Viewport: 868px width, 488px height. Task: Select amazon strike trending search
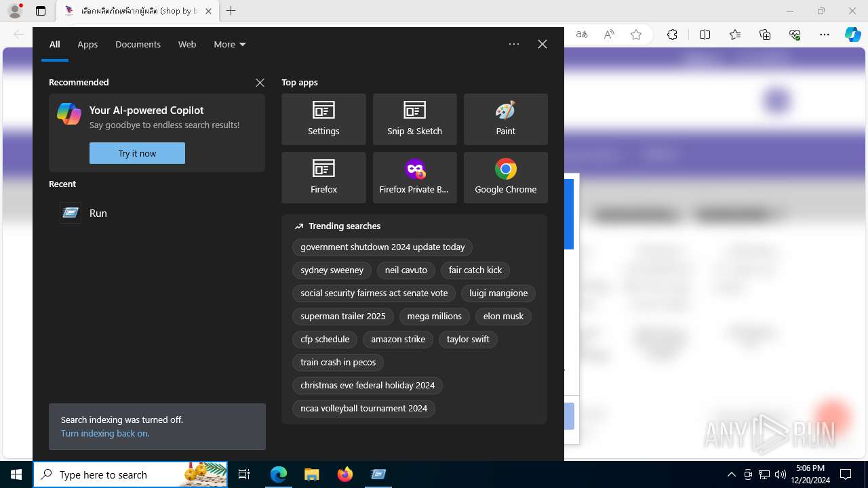tap(398, 340)
